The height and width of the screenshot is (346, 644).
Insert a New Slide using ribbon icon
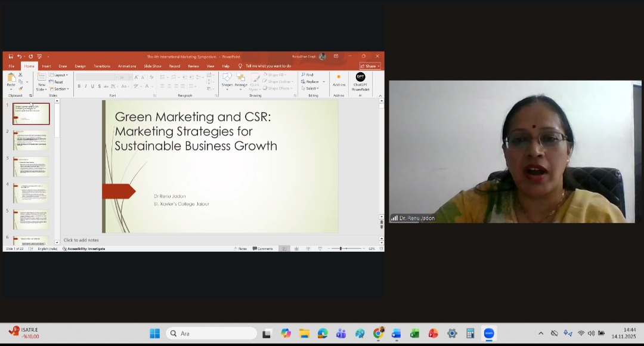[x=41, y=79]
